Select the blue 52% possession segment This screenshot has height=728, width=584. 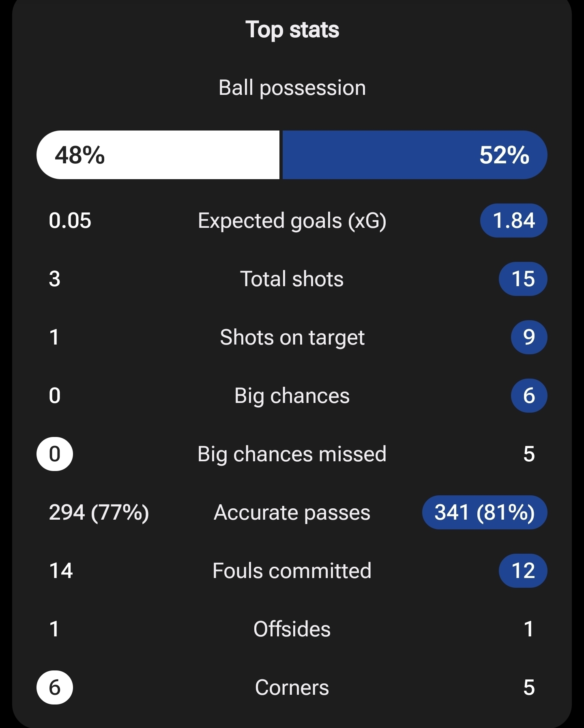(x=414, y=155)
